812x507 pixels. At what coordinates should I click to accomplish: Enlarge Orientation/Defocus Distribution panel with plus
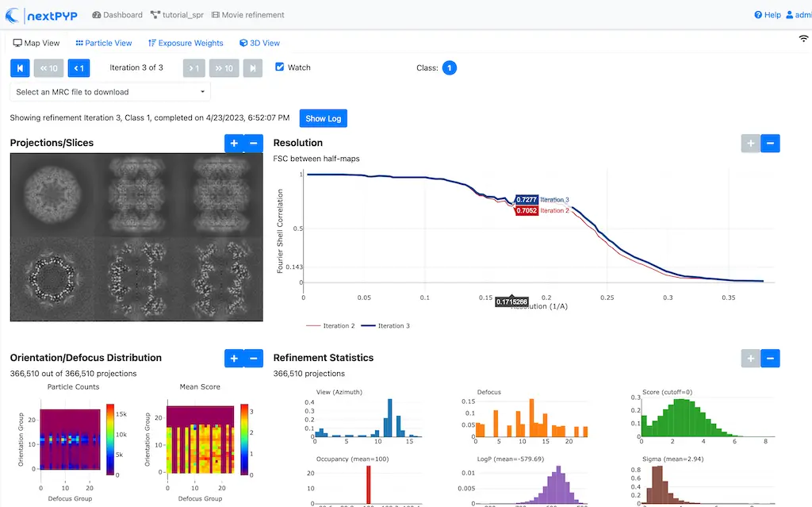point(234,359)
